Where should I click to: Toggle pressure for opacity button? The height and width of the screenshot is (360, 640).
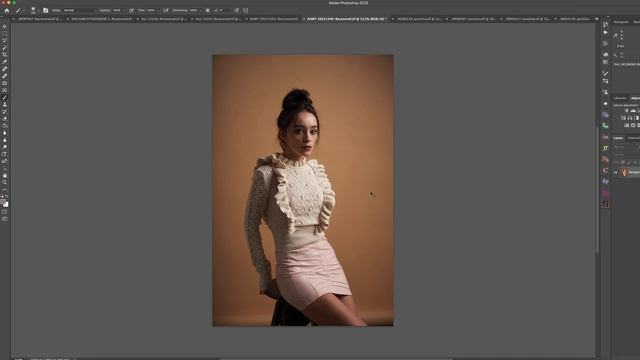[x=131, y=10]
